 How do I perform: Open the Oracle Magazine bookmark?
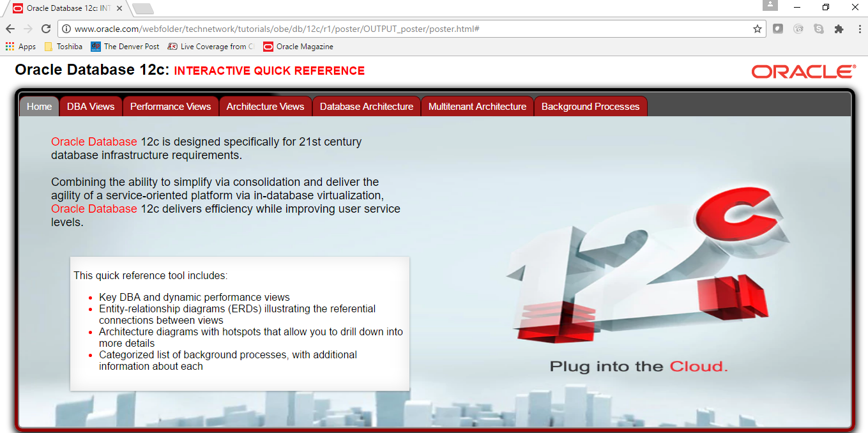click(x=298, y=47)
